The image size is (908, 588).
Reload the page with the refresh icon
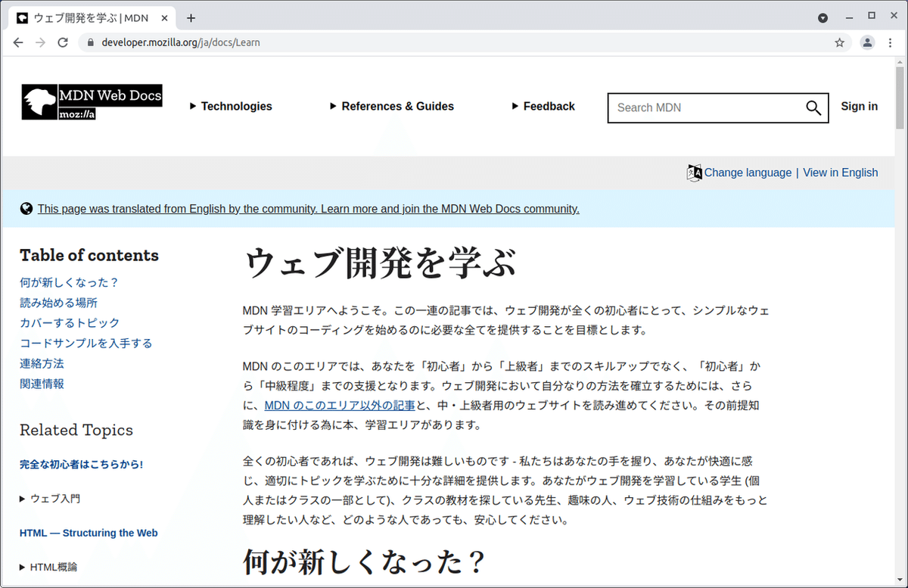point(64,42)
